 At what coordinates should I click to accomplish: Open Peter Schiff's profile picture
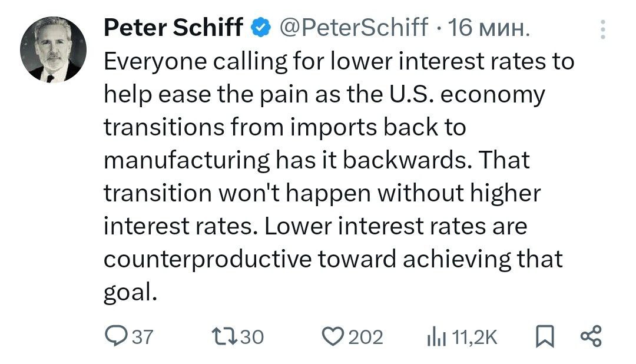53,49
